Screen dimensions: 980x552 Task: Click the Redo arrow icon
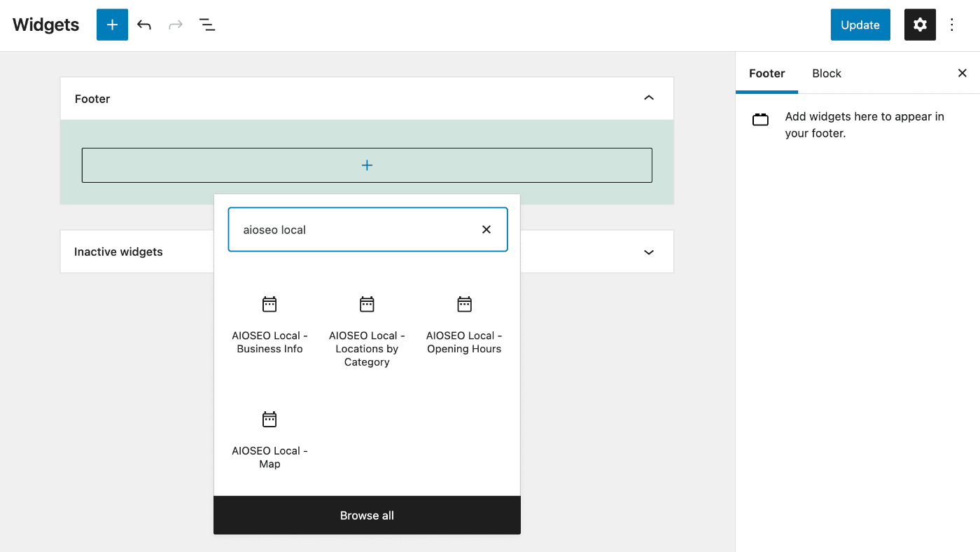point(176,25)
